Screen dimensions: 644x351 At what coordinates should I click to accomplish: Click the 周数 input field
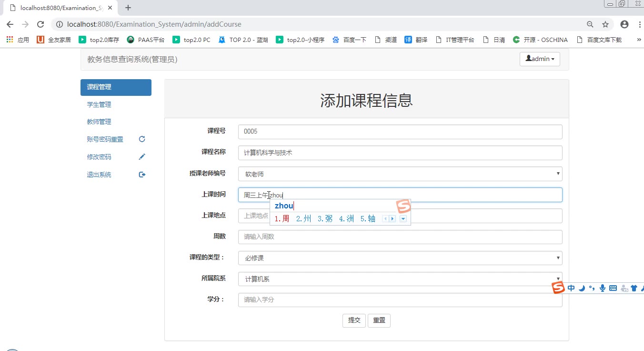(400, 237)
